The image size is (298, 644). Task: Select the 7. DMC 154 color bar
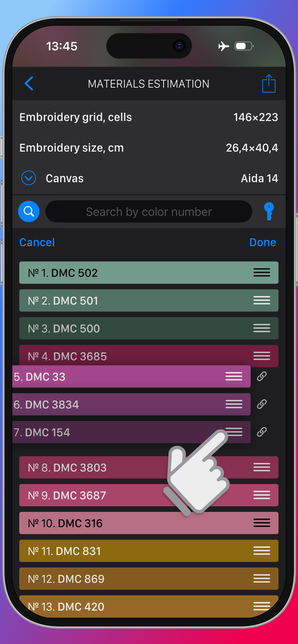pos(131,432)
